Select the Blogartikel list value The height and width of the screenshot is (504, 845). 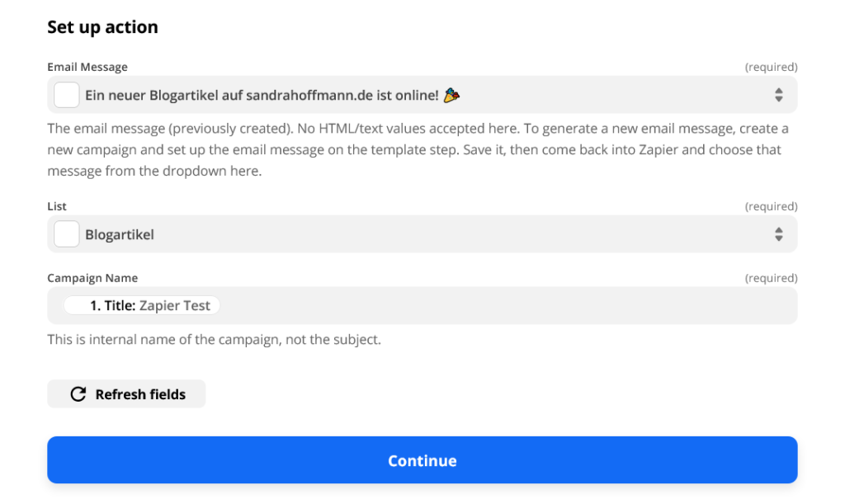click(120, 234)
